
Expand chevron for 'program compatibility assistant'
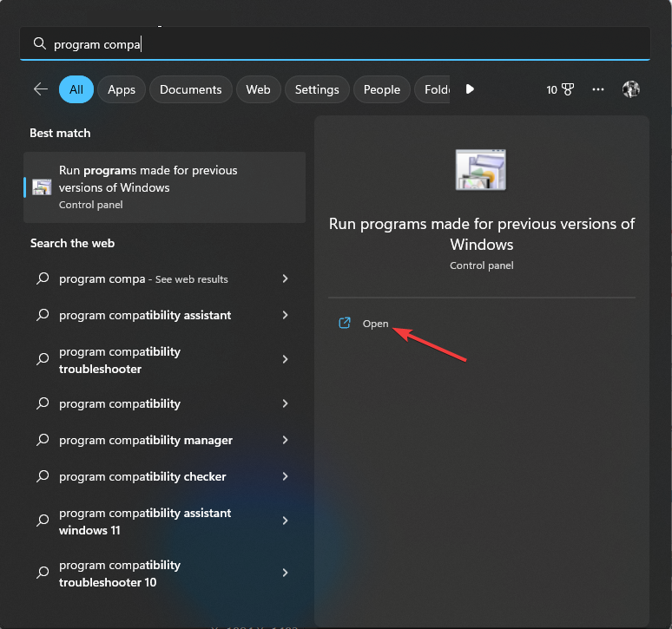(x=285, y=315)
